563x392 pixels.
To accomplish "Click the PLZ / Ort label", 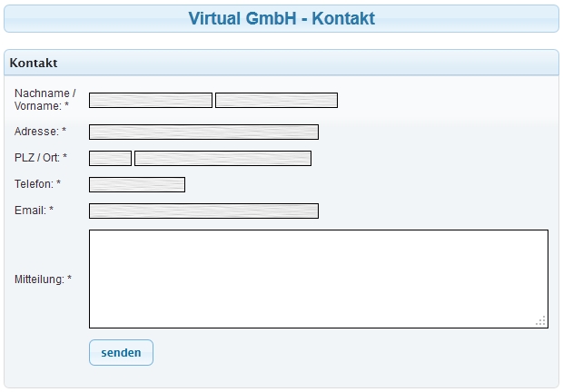I will coord(37,159).
